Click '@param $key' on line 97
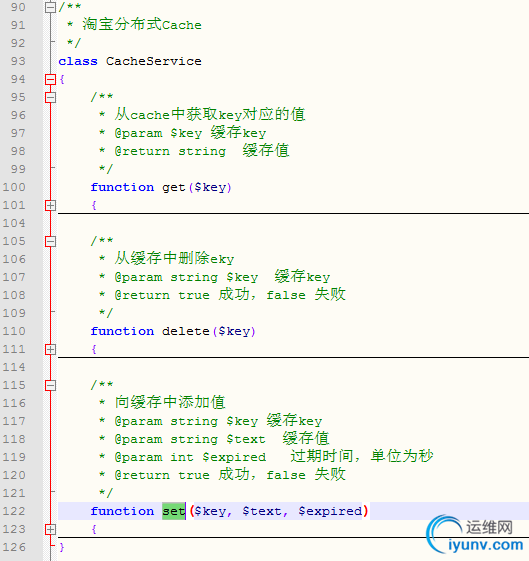 pos(158,133)
